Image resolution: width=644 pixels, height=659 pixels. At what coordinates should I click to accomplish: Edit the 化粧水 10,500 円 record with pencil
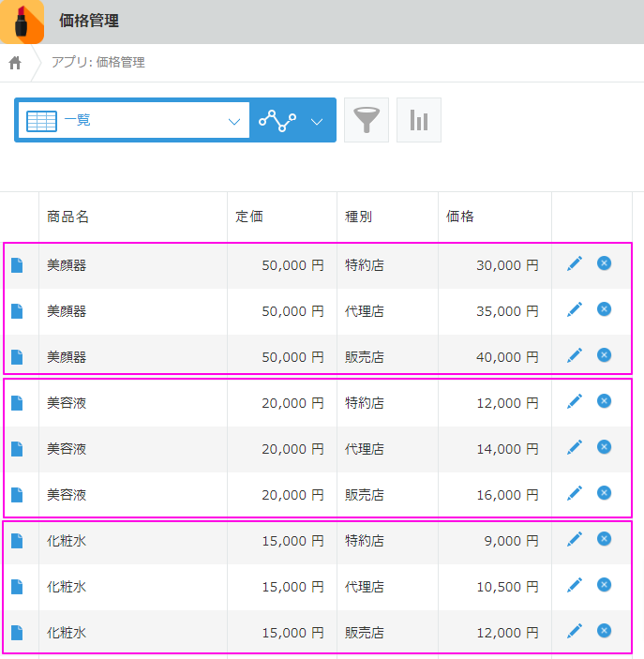575,585
